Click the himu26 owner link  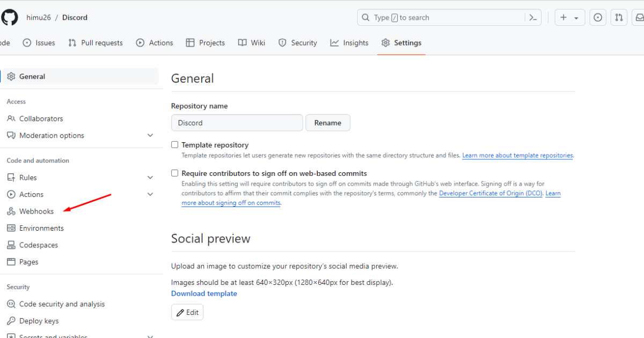(39, 18)
